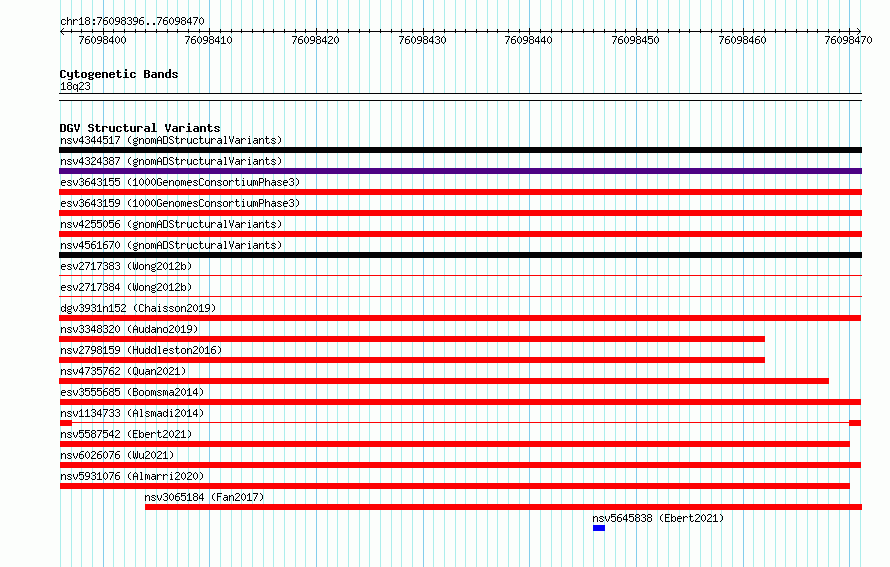Click dgv3931n152 Chaisson2019 label
Image resolution: width=890 pixels, height=567 pixels.
[x=138, y=308]
